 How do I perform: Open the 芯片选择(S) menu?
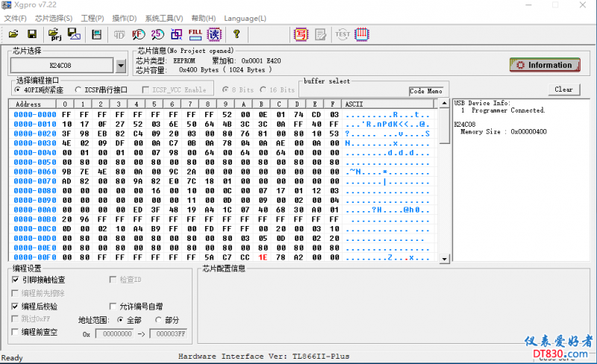54,18
